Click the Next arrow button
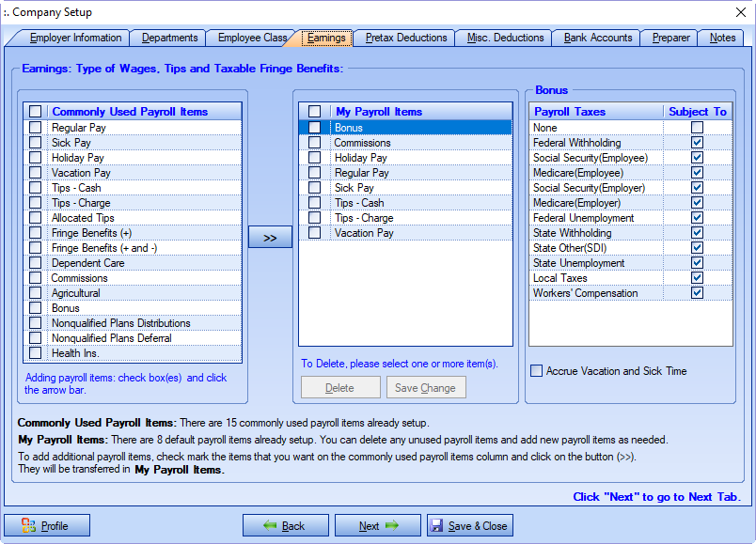 click(x=376, y=526)
